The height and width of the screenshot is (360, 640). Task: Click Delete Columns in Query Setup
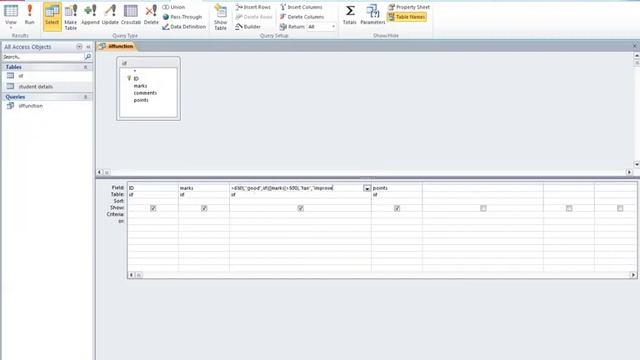[302, 17]
